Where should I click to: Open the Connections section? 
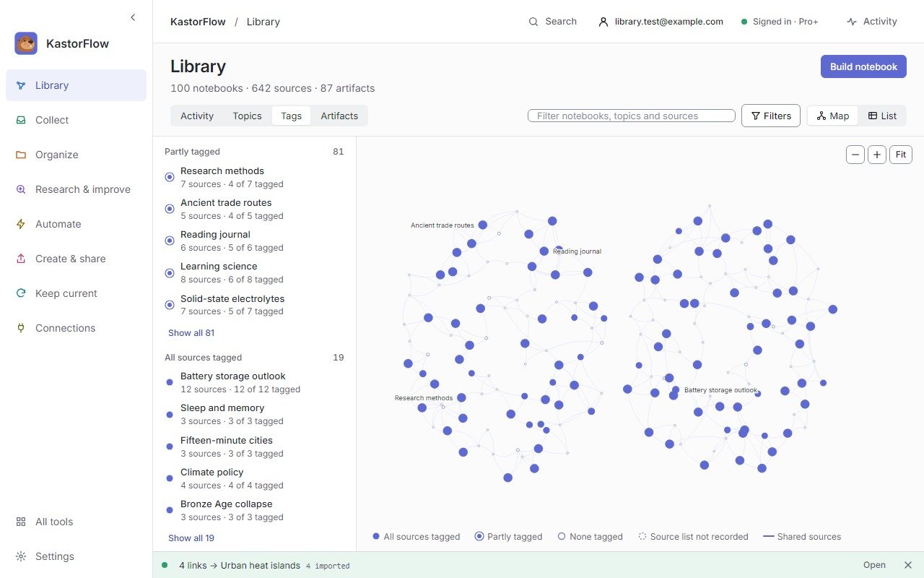[76, 328]
